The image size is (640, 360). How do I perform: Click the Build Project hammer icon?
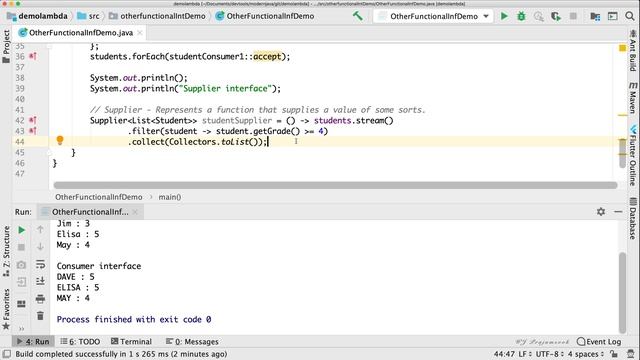(358, 16)
